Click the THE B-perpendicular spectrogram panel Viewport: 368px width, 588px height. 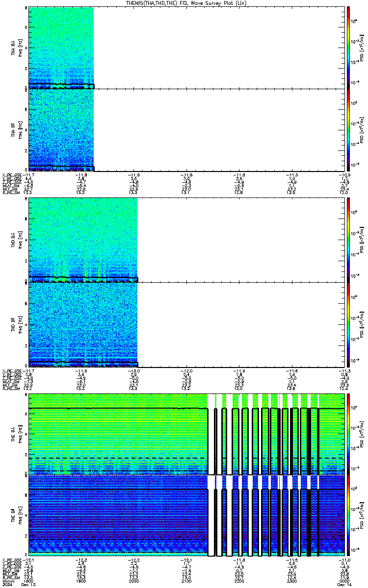pos(186,433)
